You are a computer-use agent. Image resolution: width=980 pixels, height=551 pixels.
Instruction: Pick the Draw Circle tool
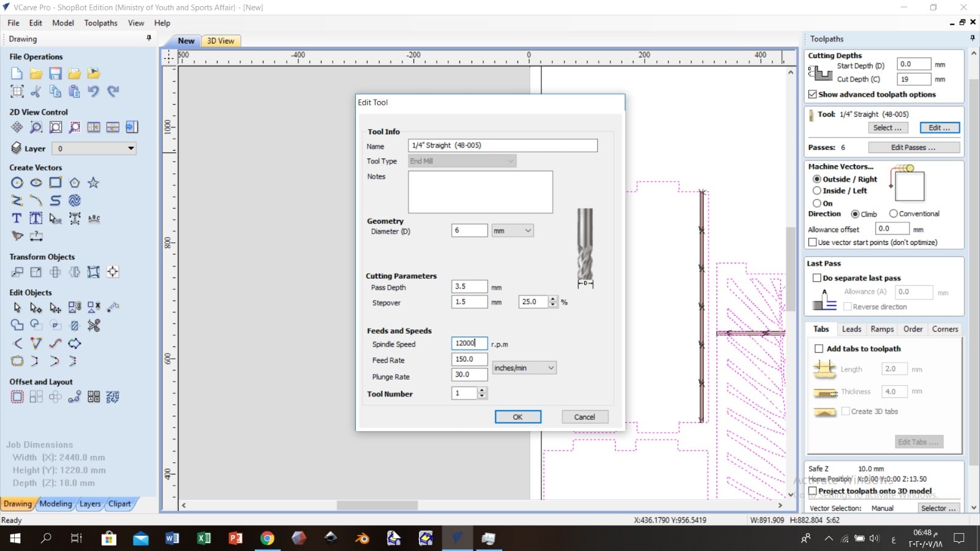click(17, 182)
